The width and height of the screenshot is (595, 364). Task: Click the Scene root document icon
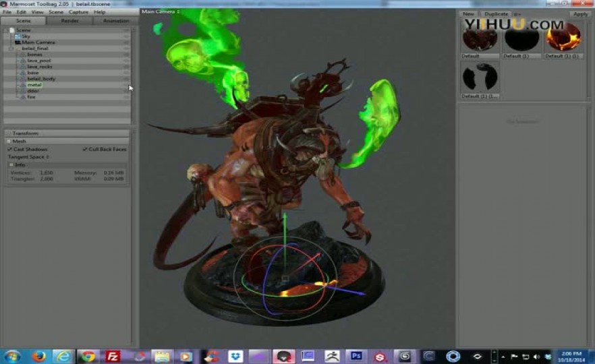(x=12, y=30)
